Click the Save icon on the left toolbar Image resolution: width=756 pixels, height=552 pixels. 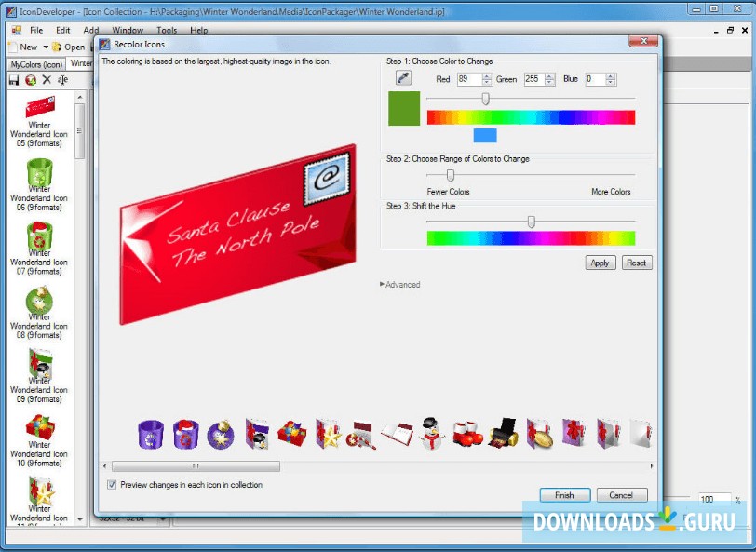tap(13, 80)
